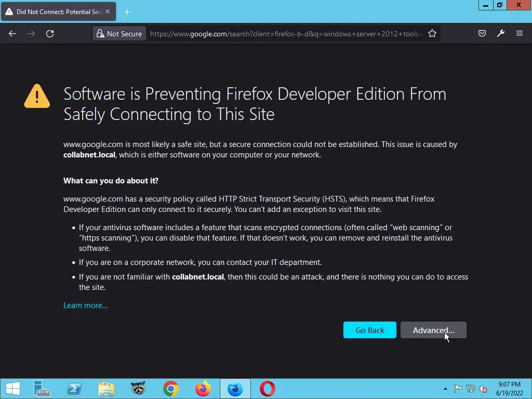The height and width of the screenshot is (399, 532).
Task: Close the Did Not Connect tab
Action: point(108,11)
